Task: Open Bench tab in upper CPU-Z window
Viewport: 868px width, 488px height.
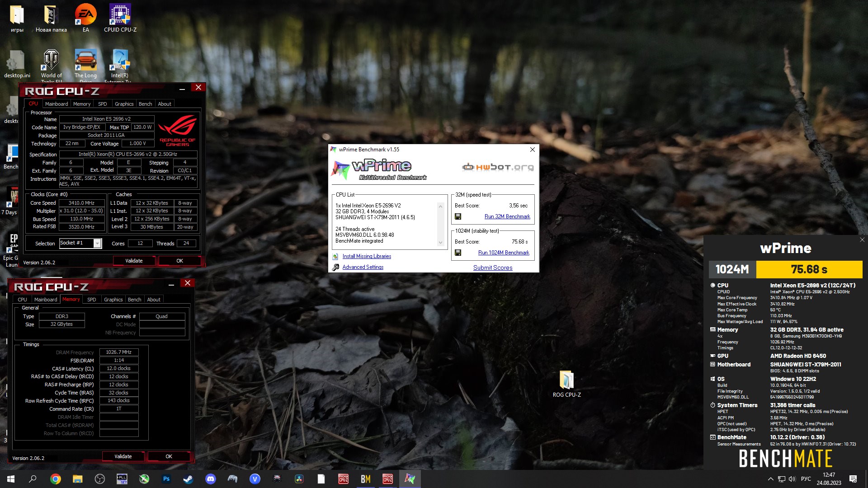Action: [x=145, y=104]
